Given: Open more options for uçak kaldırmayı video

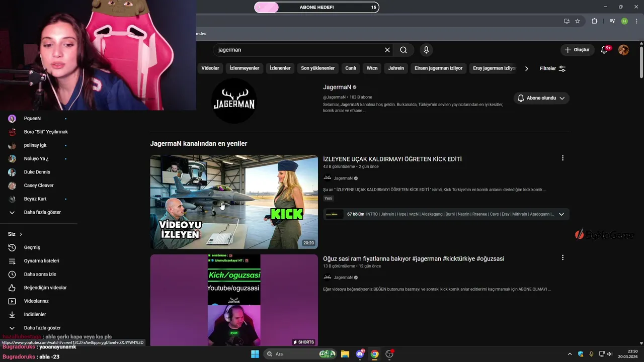Looking at the screenshot, I should [562, 158].
